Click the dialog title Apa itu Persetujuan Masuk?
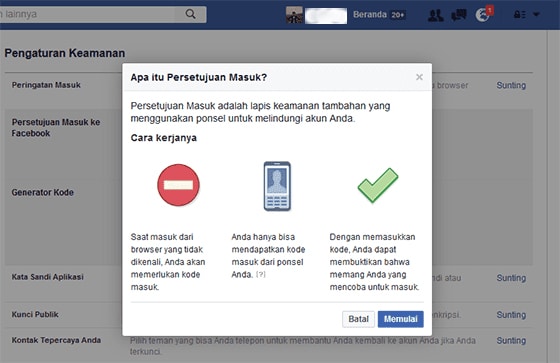560x363 pixels. [199, 77]
